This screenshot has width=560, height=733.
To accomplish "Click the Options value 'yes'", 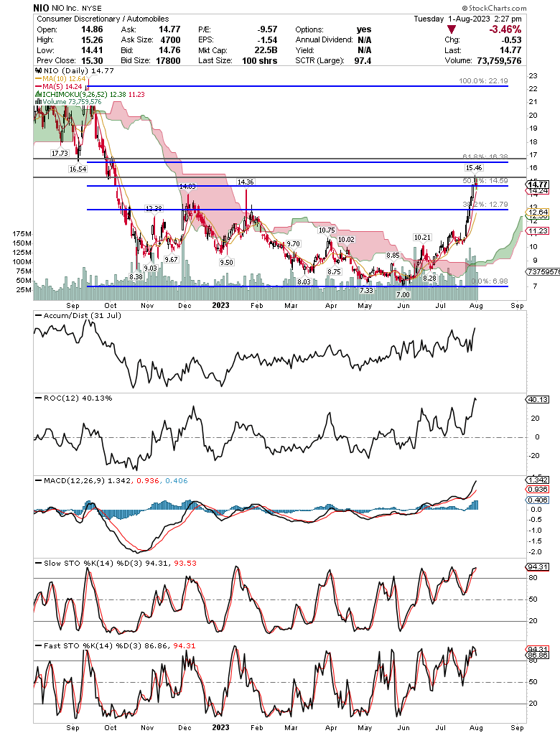I will tap(364, 29).
